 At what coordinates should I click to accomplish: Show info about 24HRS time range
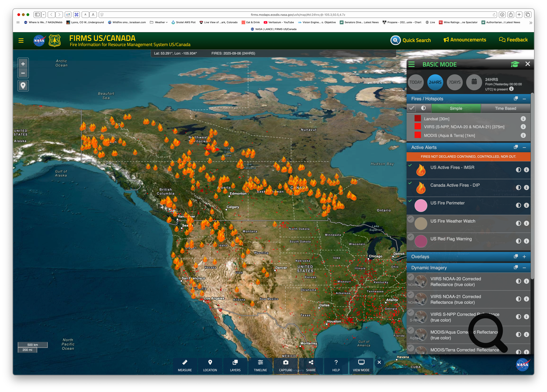pyautogui.click(x=511, y=89)
